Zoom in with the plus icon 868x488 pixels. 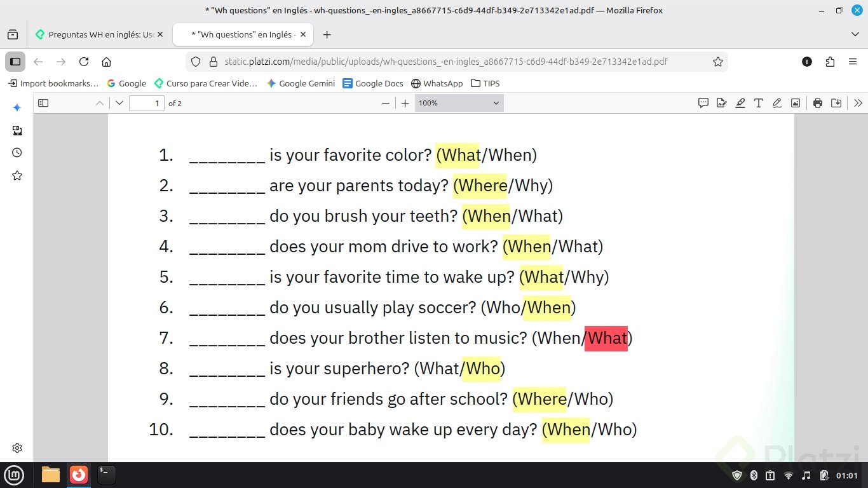coord(405,103)
